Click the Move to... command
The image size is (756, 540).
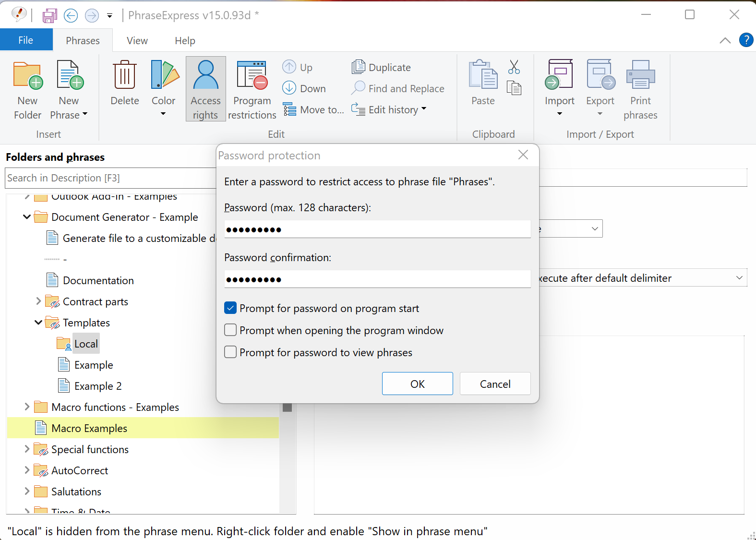(x=313, y=110)
